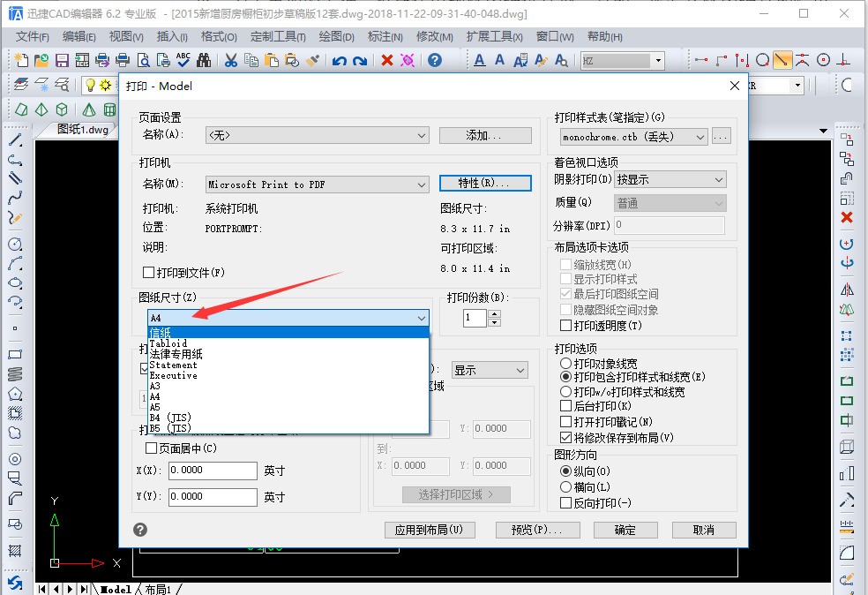Click the Y(Y) offset input field
The image size is (868, 595).
[x=213, y=497]
